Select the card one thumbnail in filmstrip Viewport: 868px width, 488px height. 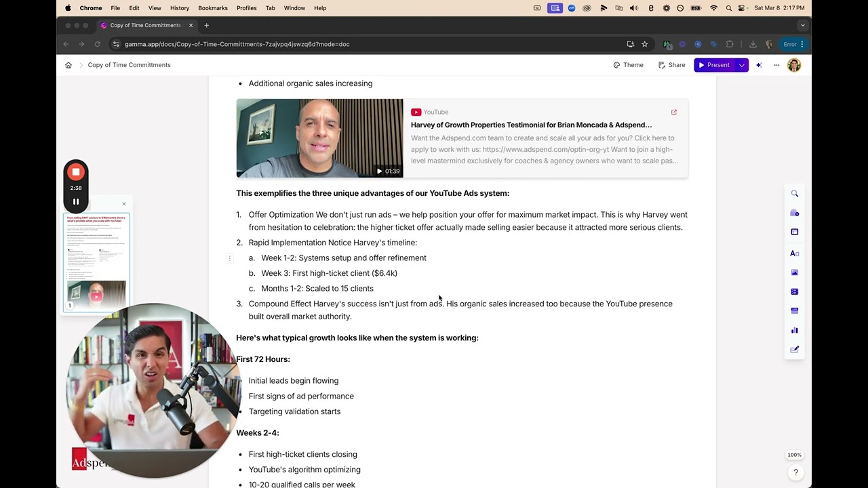click(x=96, y=262)
